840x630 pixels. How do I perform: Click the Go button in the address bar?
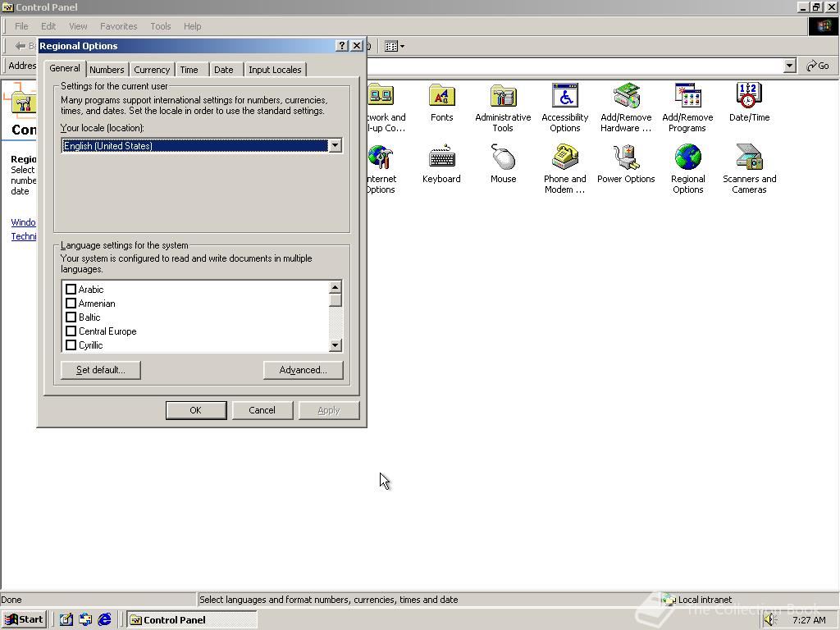(x=818, y=66)
